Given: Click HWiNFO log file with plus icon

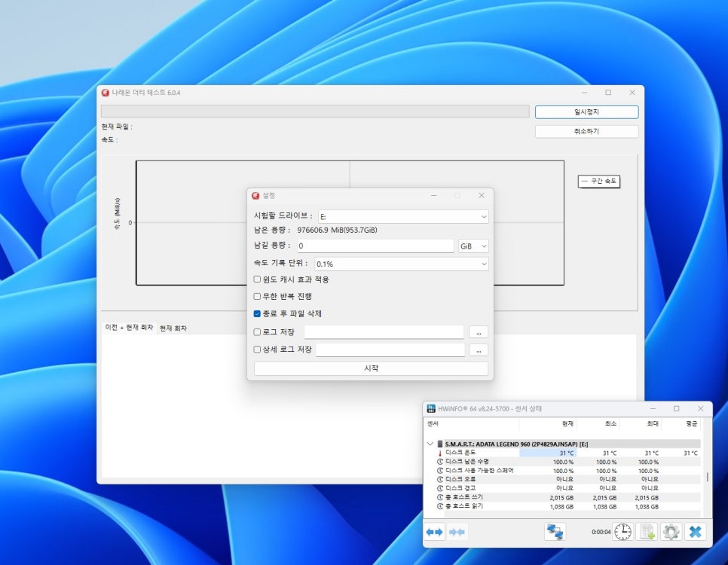Looking at the screenshot, I should click(647, 532).
